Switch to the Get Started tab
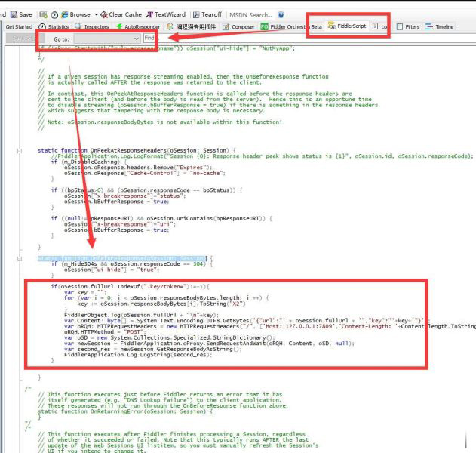This screenshot has width=476, height=453. pos(19,26)
